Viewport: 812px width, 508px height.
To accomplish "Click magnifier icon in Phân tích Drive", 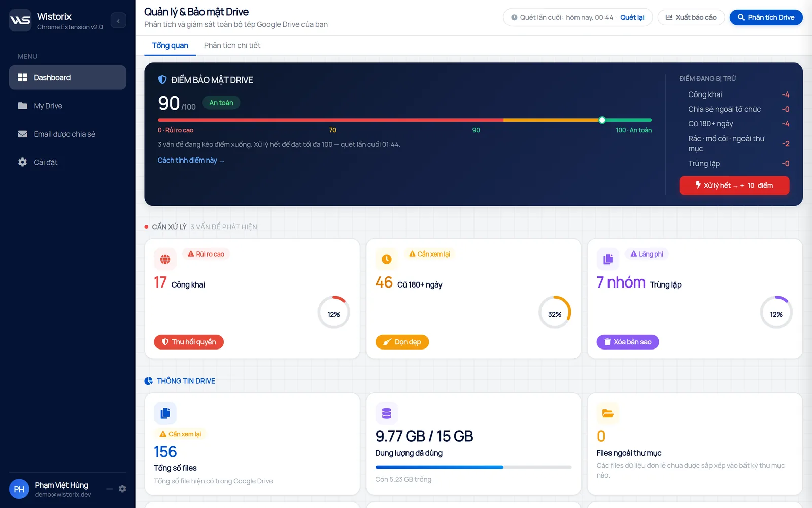I will [x=741, y=17].
